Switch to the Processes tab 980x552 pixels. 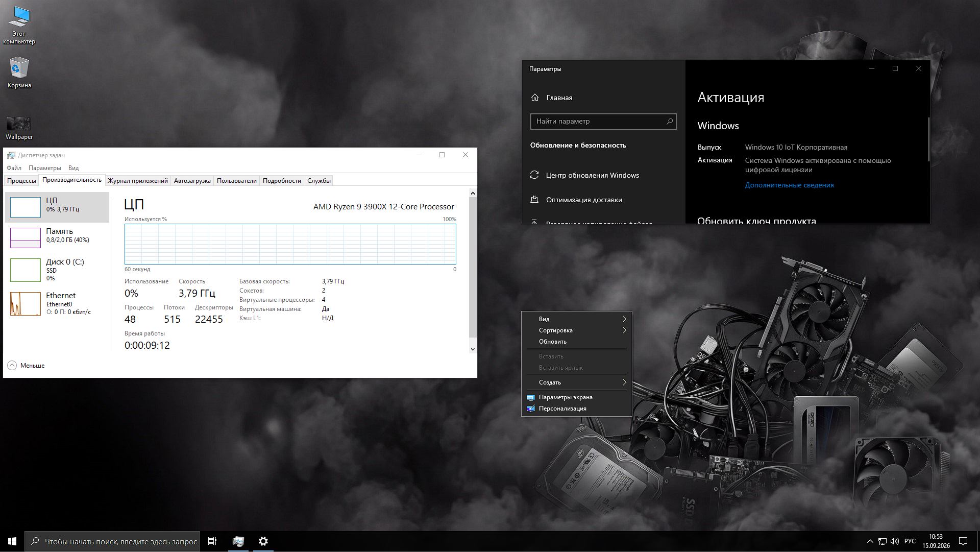(21, 181)
